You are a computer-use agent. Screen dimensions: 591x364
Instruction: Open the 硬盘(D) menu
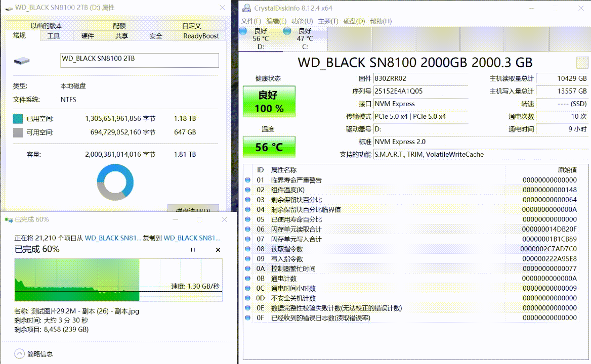tap(354, 21)
